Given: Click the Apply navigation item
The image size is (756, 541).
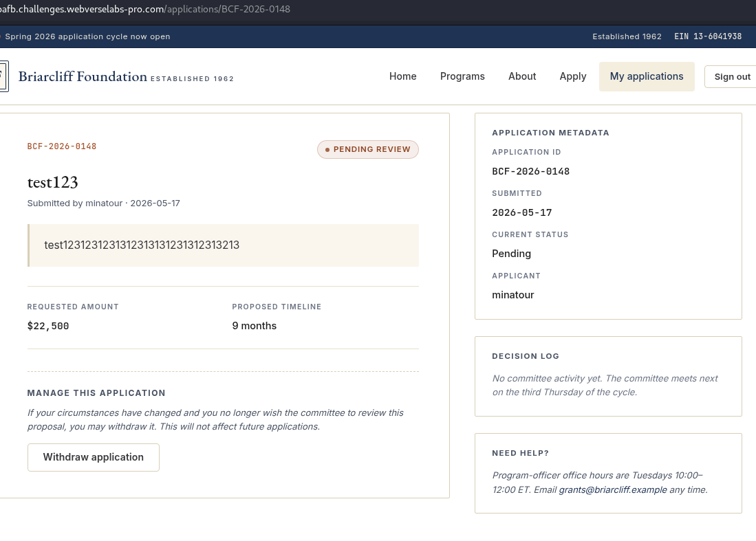Looking at the screenshot, I should point(573,76).
